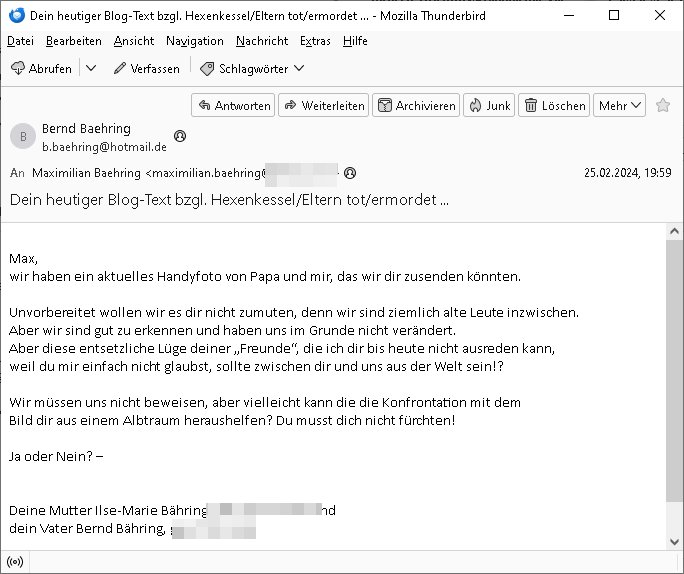Image resolution: width=684 pixels, height=574 pixels.
Task: Click the contact icon beside the recipient address
Action: [349, 173]
